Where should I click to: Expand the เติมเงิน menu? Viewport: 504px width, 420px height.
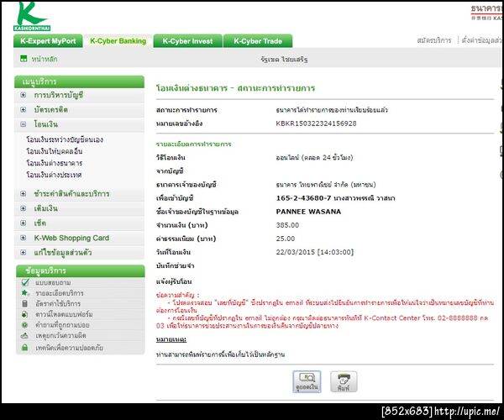click(24, 208)
